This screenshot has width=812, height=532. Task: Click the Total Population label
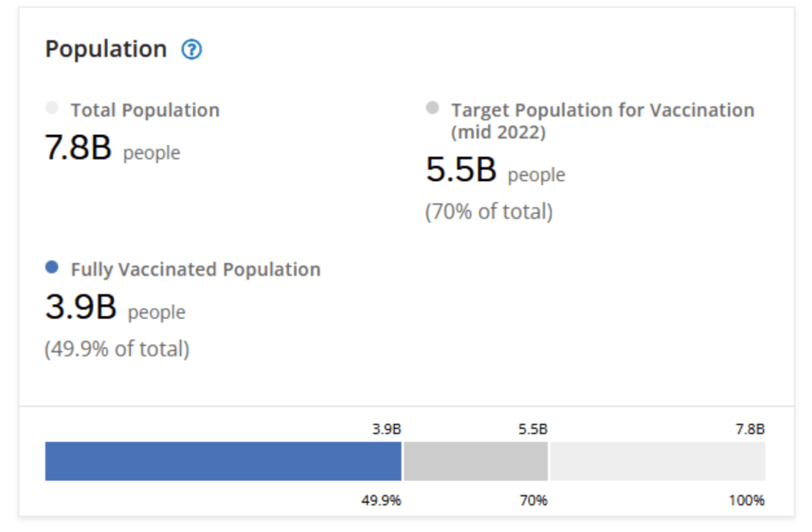144,110
